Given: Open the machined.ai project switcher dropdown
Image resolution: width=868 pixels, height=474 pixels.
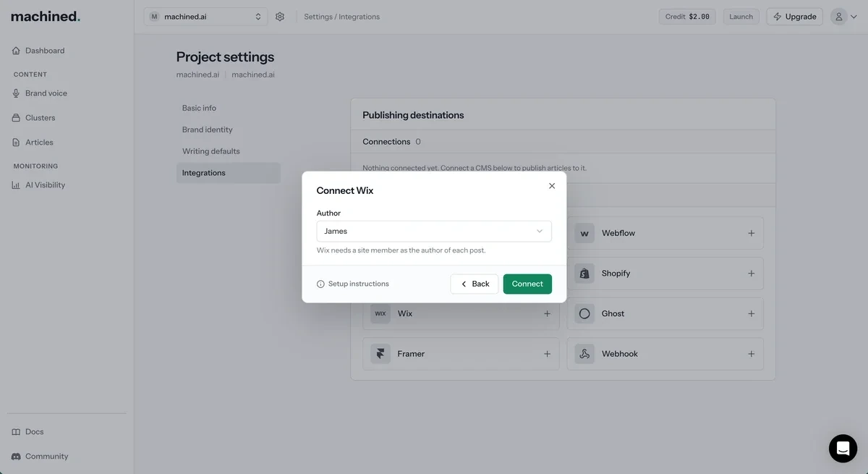Looking at the screenshot, I should pyautogui.click(x=205, y=17).
